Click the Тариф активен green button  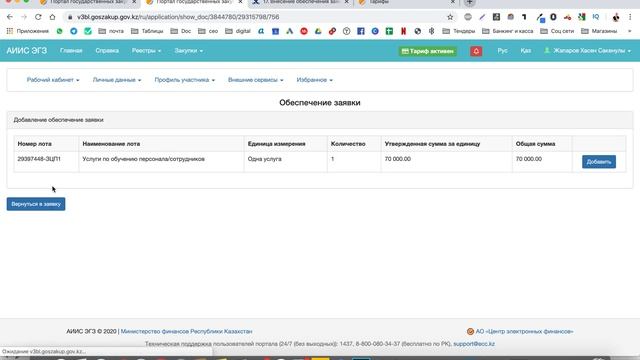click(x=428, y=51)
